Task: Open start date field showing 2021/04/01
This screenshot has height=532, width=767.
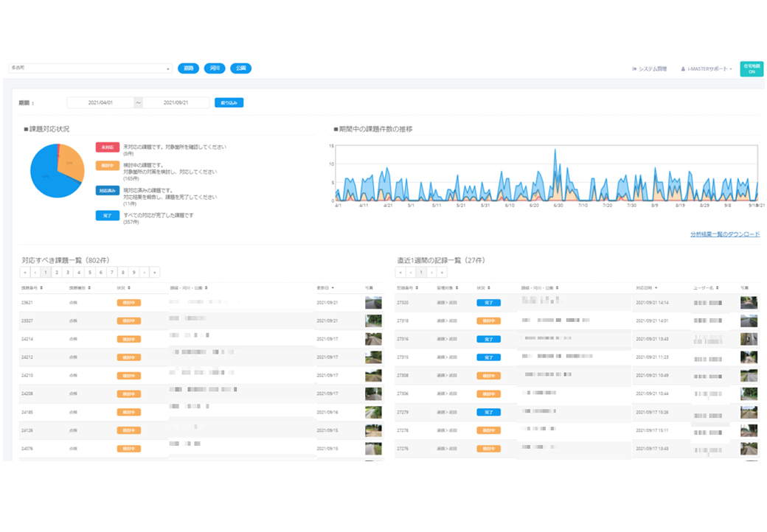Action: [100, 103]
